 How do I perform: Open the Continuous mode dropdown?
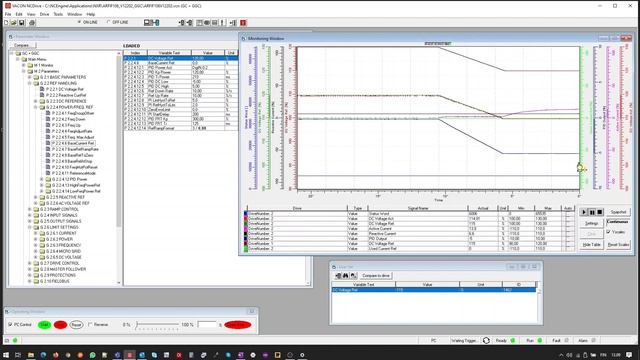point(618,222)
